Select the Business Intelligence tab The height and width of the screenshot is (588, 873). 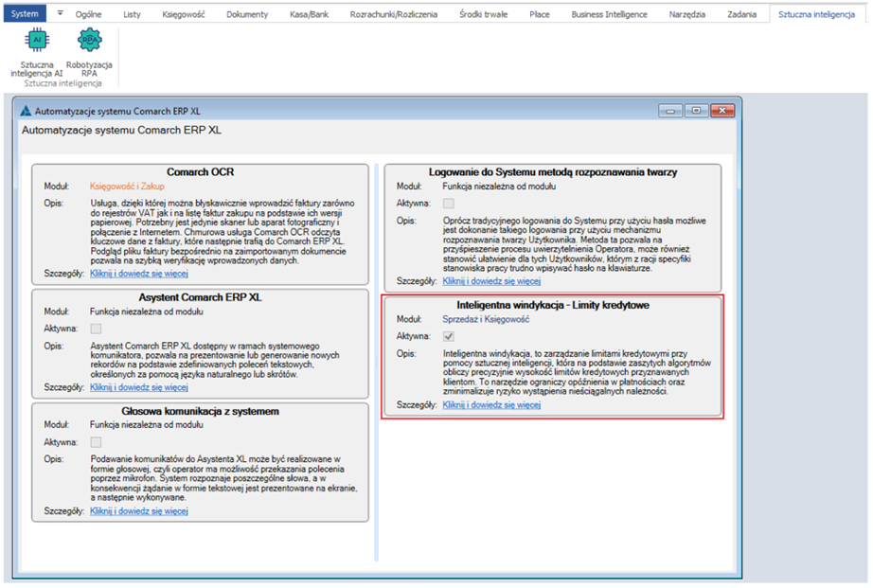609,14
